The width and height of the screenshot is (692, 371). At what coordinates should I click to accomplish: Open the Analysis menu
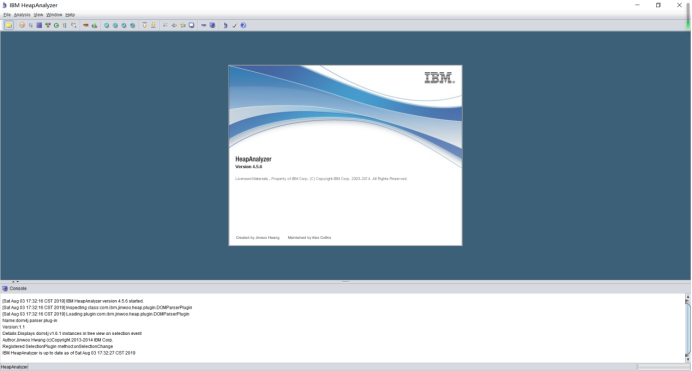coord(22,15)
